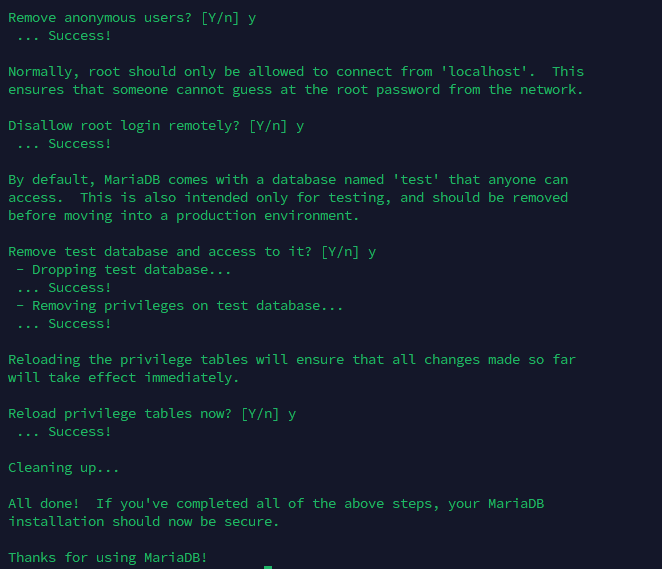This screenshot has height=569, width=662.
Task: Click the 'Remove anonymous users?' prompt line
Action: 132,18
